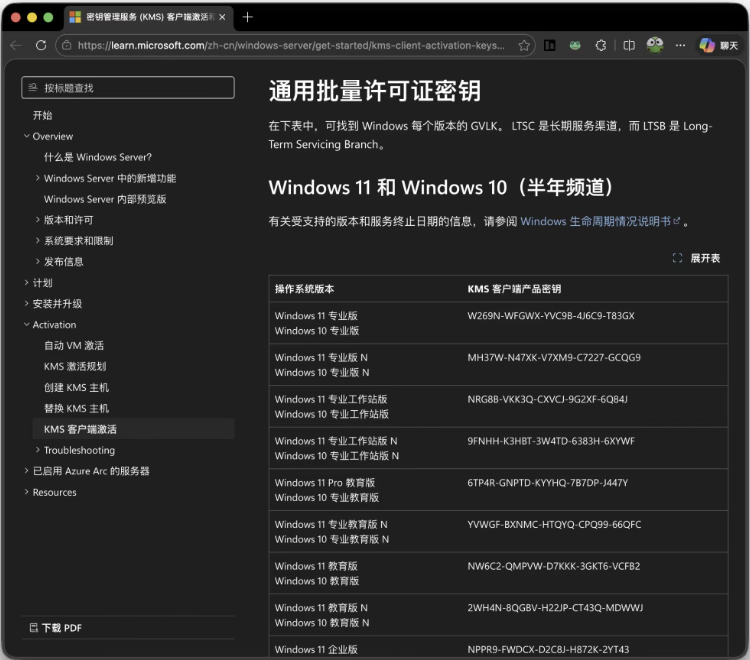Click the green frog extension icon

tap(575, 45)
